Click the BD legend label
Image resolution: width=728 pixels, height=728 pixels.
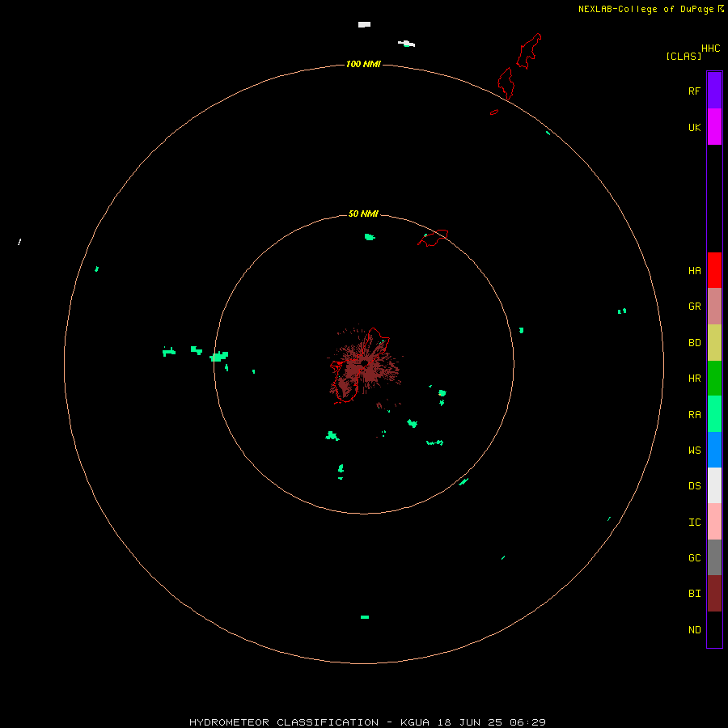pos(695,343)
